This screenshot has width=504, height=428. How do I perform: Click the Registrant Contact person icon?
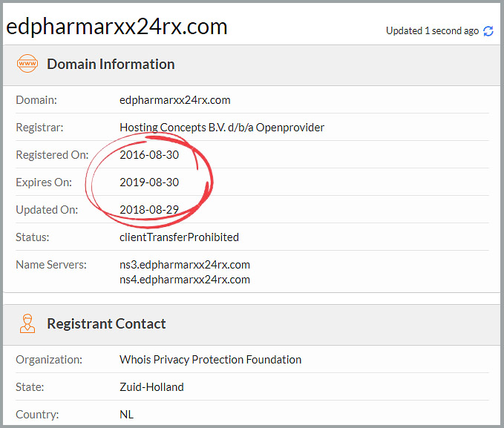pos(27,323)
